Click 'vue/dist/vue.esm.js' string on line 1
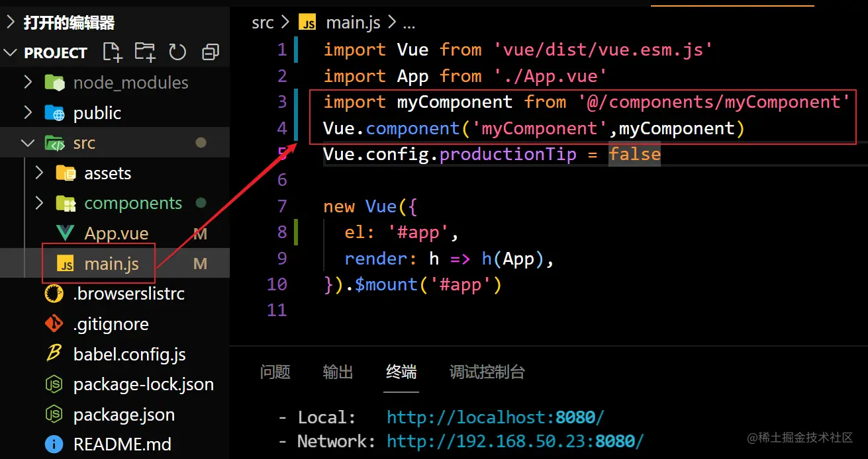 click(603, 50)
